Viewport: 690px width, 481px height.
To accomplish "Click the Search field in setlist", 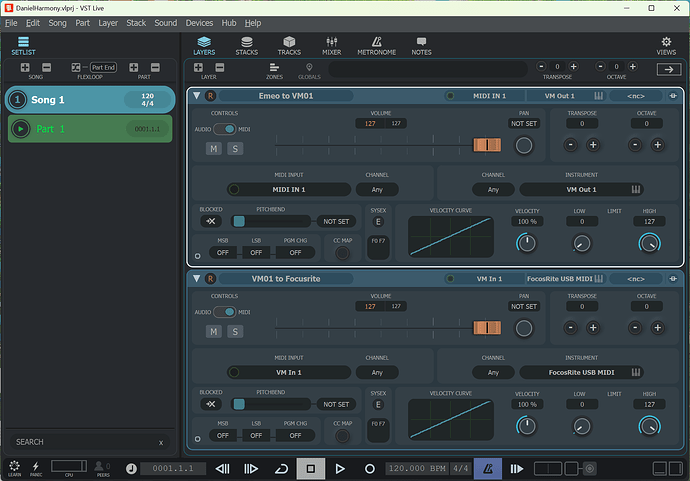I will tap(90, 442).
